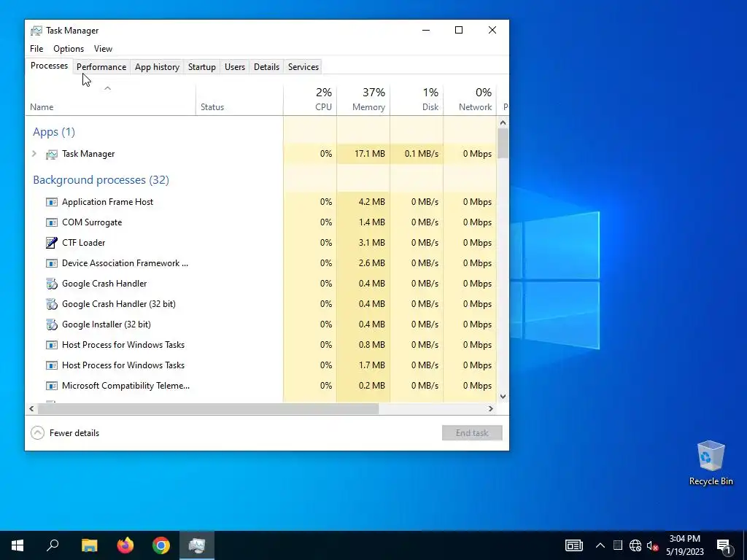
Task: Open taskbar search magnifier
Action: 53,545
